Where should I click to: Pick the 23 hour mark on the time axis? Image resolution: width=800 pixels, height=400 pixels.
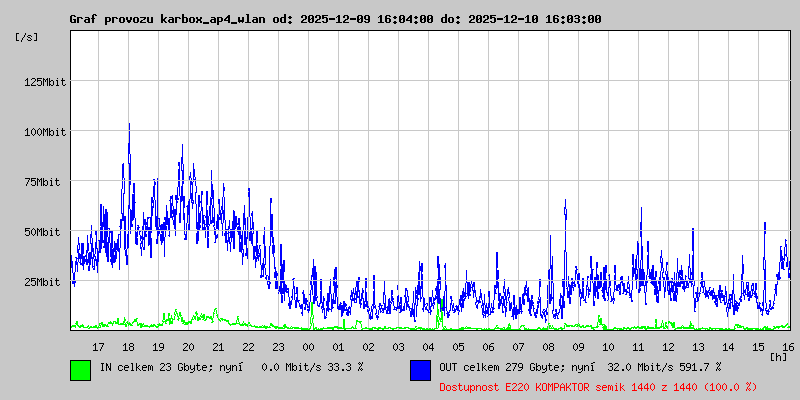point(278,346)
